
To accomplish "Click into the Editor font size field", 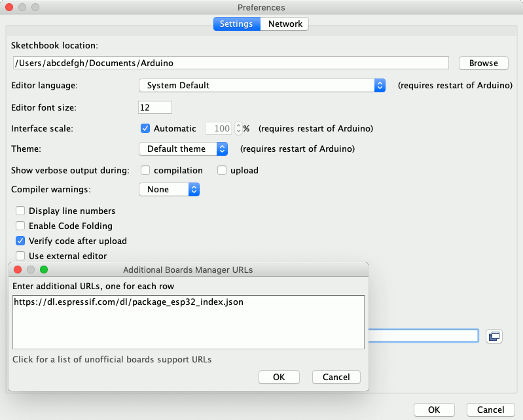I will point(155,107).
